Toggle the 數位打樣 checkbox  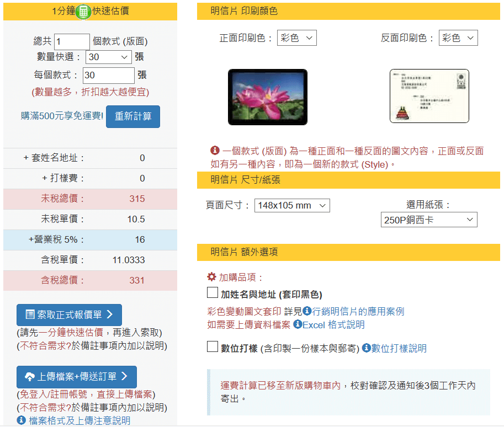point(213,347)
